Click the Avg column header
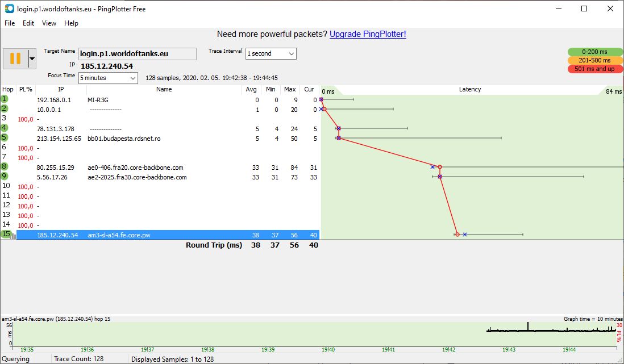This screenshot has width=624, height=364. click(x=251, y=89)
